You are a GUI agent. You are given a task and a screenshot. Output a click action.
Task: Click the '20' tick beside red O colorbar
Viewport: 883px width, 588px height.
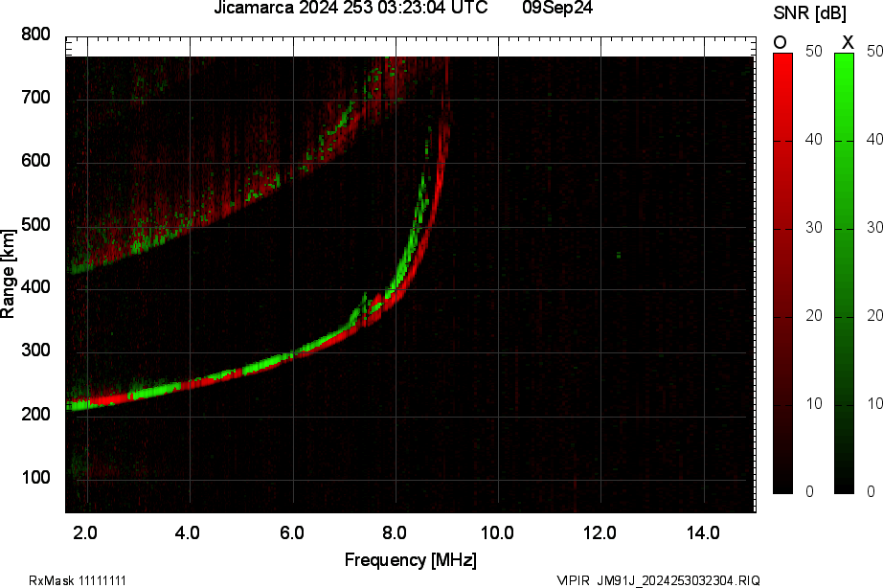[813, 315]
